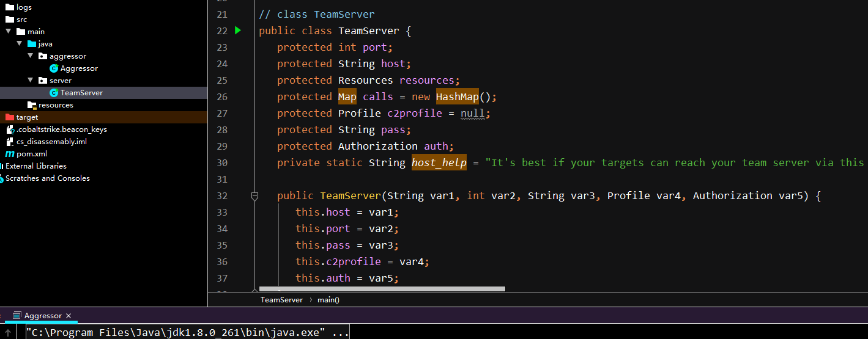The image size is (868, 339).
Task: Click the target folder icon
Action: pyautogui.click(x=10, y=117)
